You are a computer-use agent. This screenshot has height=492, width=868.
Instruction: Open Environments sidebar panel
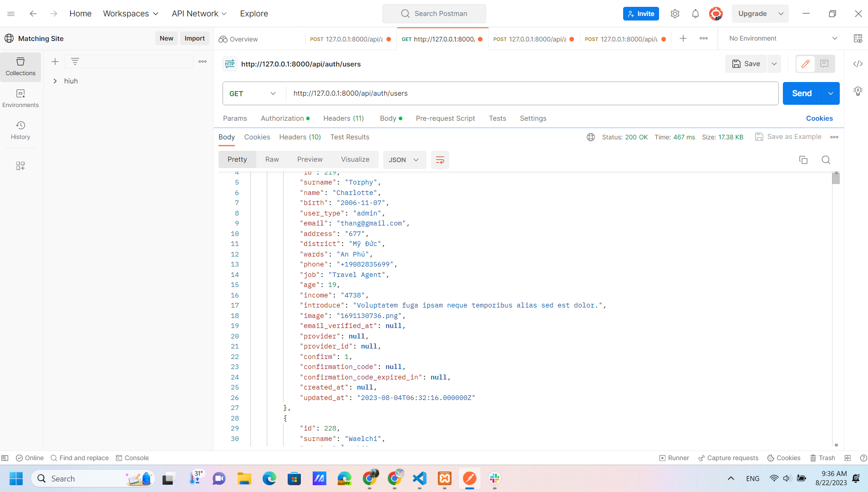(20, 98)
